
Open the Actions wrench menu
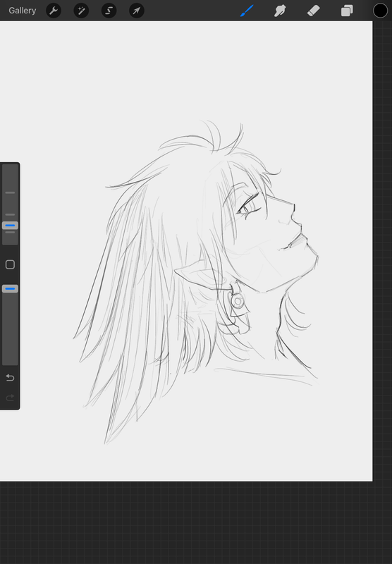pyautogui.click(x=54, y=11)
